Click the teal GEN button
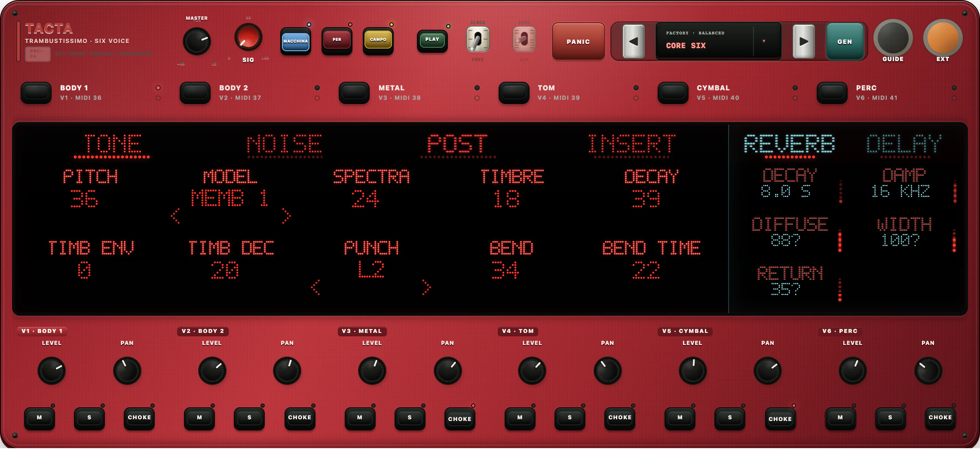The height and width of the screenshot is (449, 980). [845, 41]
